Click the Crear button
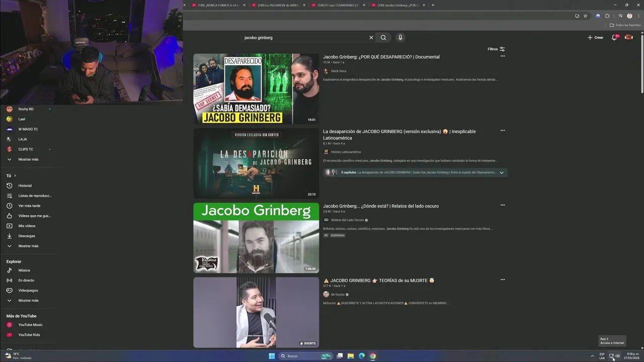 pos(596,38)
